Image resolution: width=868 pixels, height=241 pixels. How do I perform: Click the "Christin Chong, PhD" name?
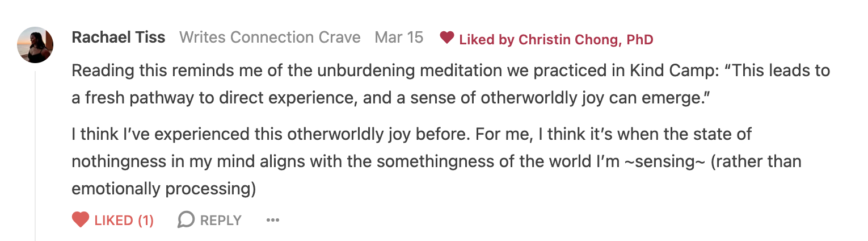(585, 39)
